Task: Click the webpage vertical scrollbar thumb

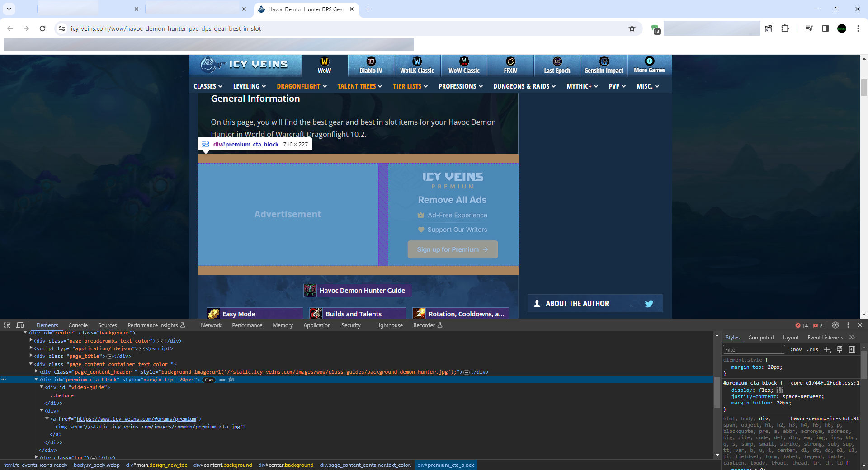Action: pyautogui.click(x=864, y=87)
